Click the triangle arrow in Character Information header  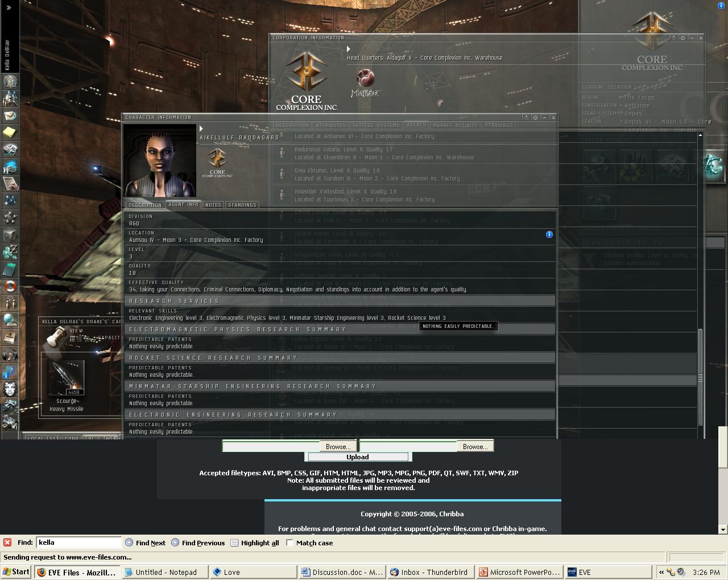(201, 129)
